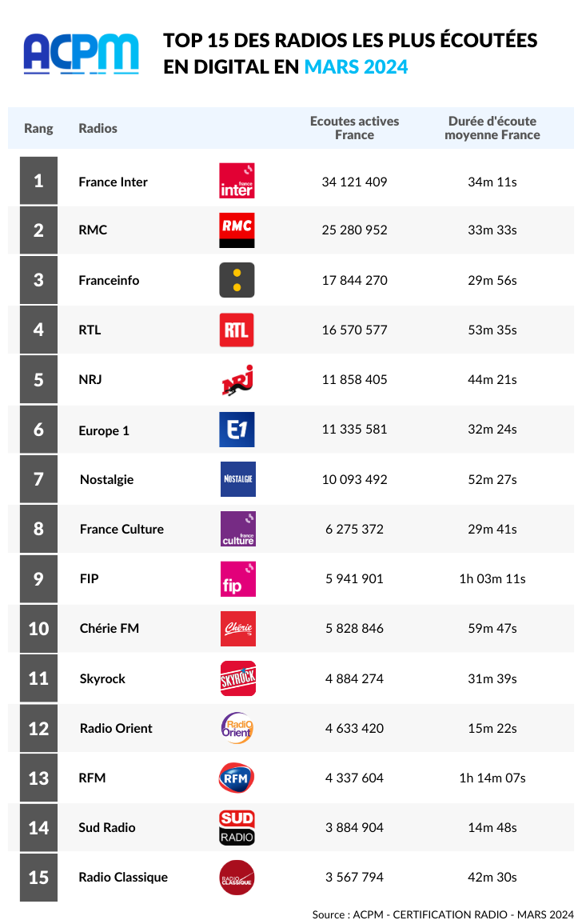This screenshot has width=582, height=924.
Task: Select the RTL red logo
Action: (x=237, y=330)
